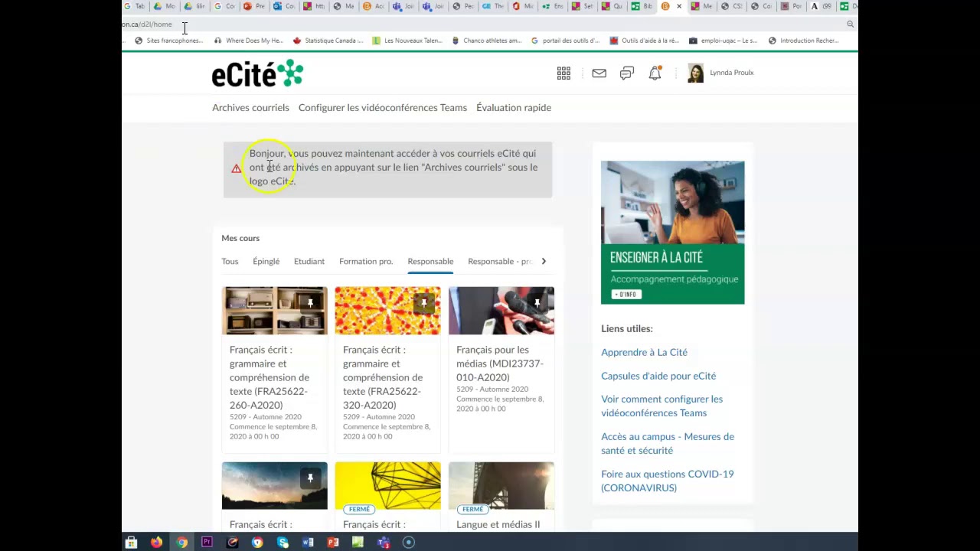
Task: Select the Etudiant course tab
Action: click(x=309, y=262)
